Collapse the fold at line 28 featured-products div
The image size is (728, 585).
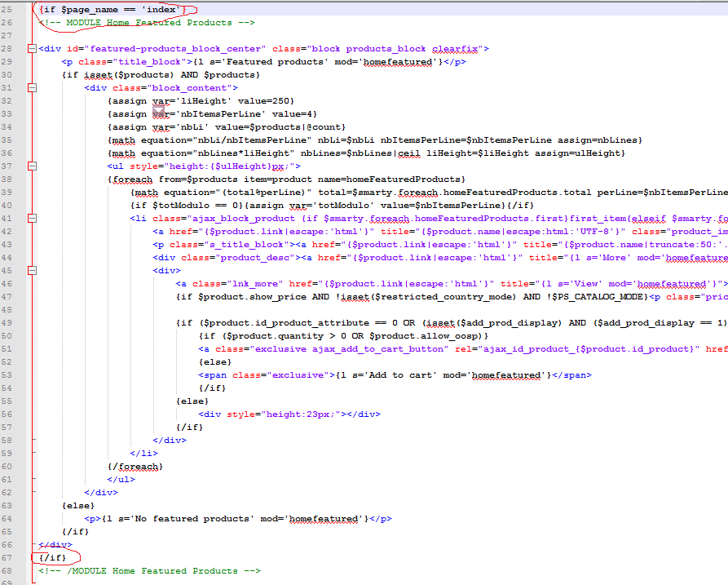point(32,48)
